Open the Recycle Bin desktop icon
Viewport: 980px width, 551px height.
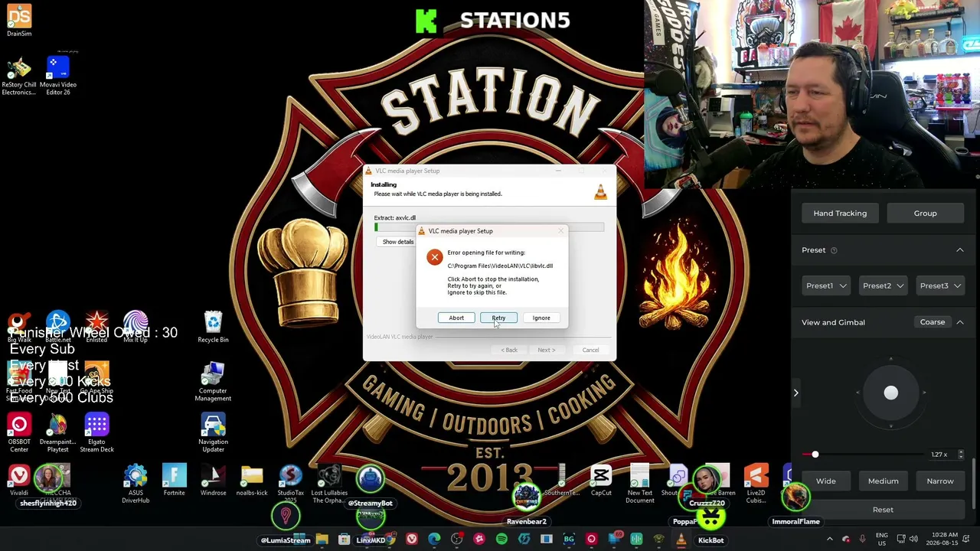click(213, 327)
